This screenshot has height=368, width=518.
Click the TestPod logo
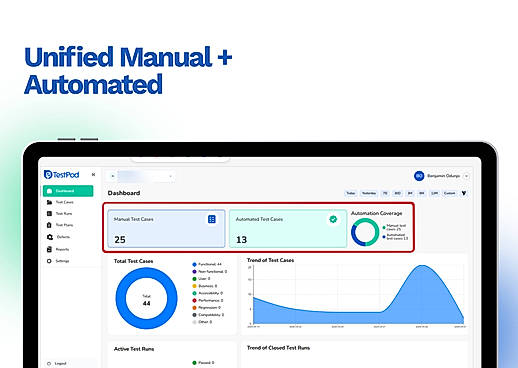point(61,175)
